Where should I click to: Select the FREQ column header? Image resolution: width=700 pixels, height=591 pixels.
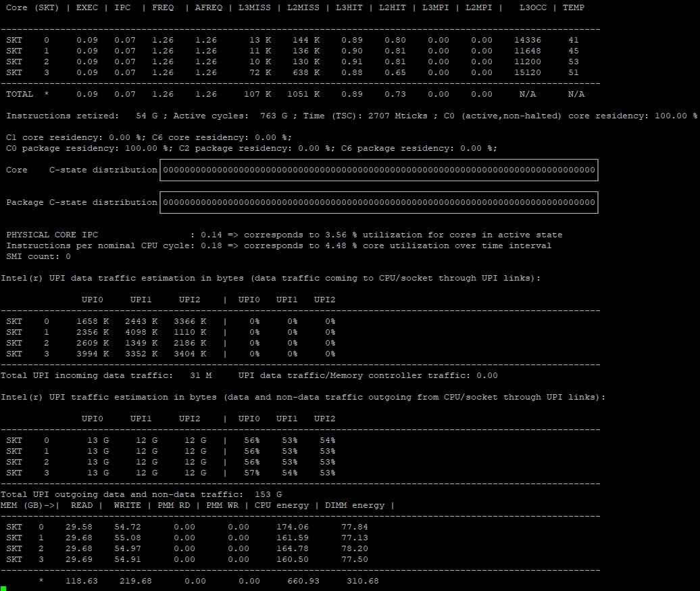click(162, 7)
